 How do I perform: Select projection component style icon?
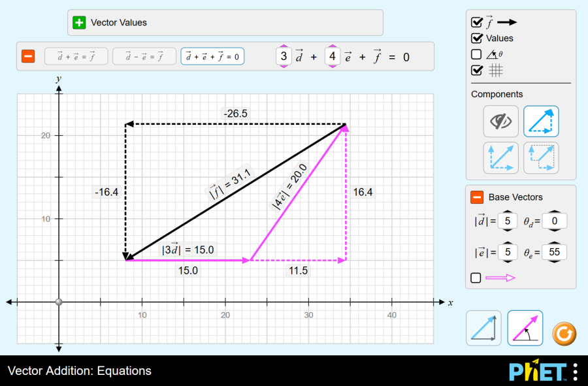pos(541,158)
